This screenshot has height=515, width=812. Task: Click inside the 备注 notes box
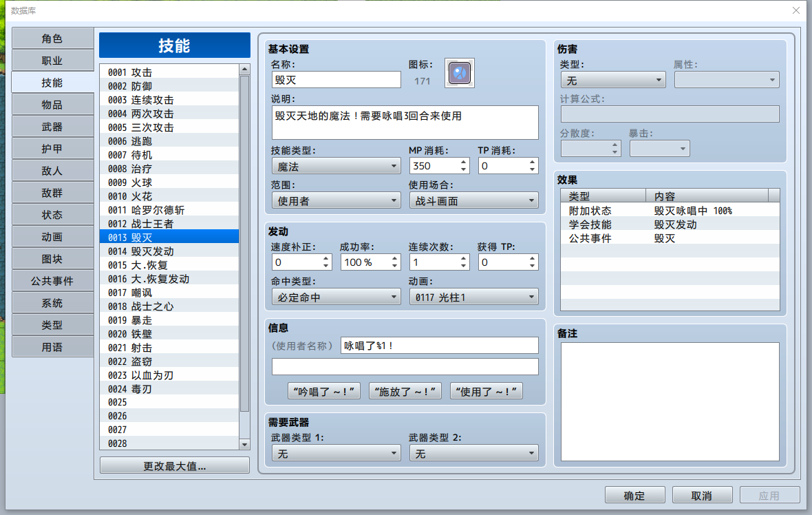[x=670, y=401]
